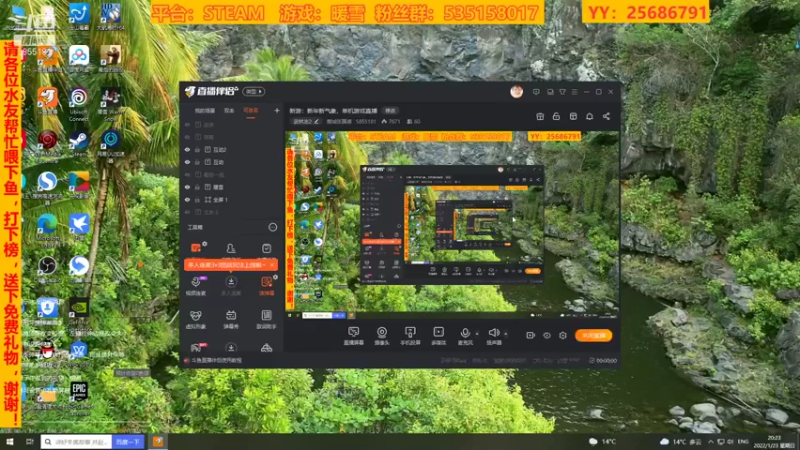Click the 百度一下 search button
Image resolution: width=800 pixels, height=450 pixels.
coord(128,441)
